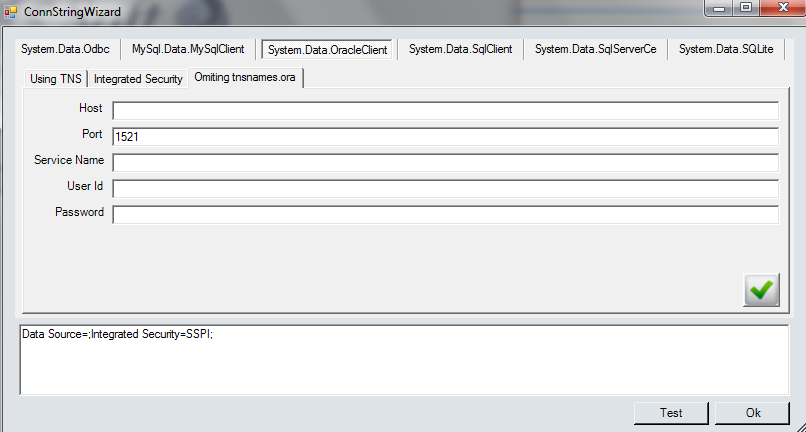Screen dimensions: 806x432
Task: Switch to Integrated Security sub-tab
Action: coord(138,79)
